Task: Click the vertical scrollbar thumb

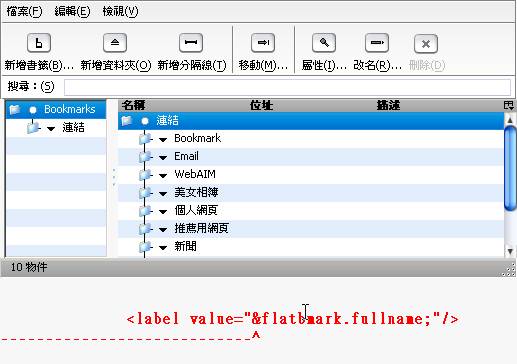Action: 510,169
